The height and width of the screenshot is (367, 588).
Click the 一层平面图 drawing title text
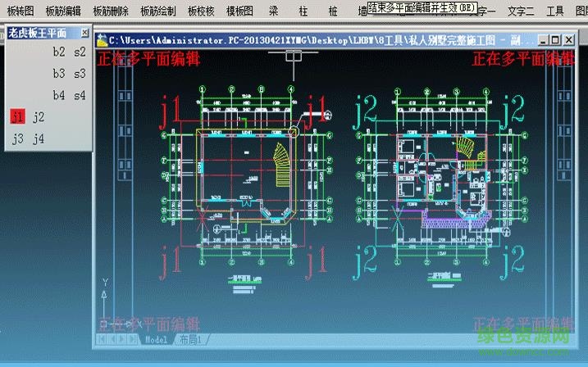[x=244, y=279]
